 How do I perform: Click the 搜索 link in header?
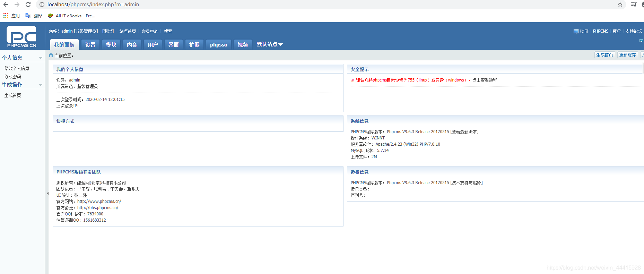168,31
